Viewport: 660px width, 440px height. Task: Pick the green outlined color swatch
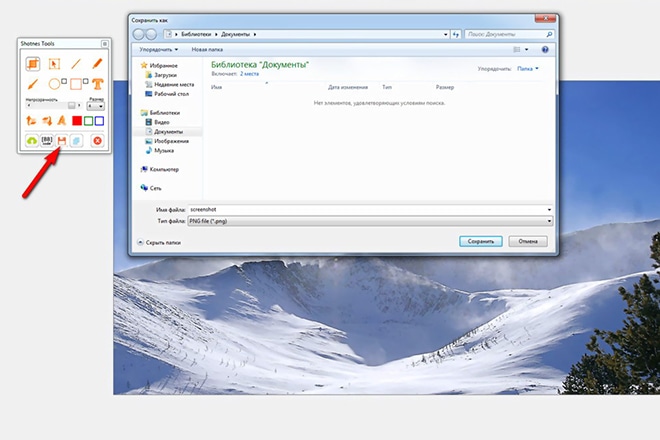(x=88, y=121)
